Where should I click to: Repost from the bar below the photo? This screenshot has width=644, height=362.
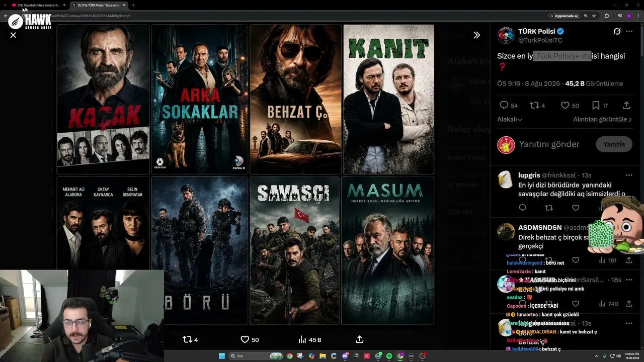click(190, 339)
